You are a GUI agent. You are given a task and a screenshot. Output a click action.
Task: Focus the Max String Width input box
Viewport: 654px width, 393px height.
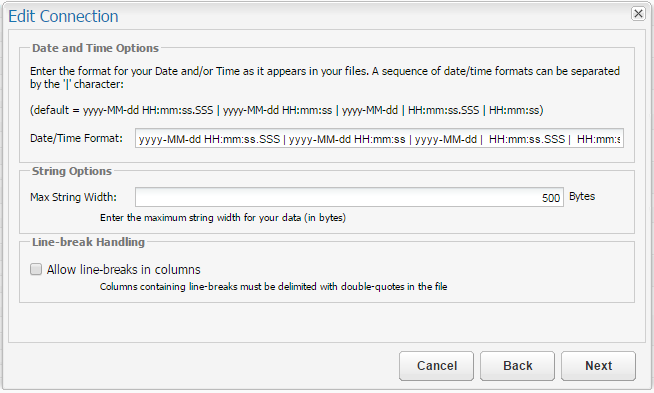click(349, 197)
